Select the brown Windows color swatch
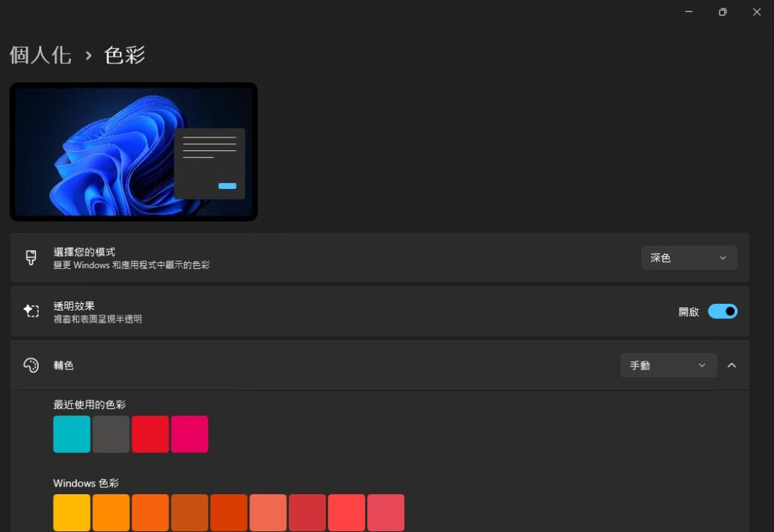 (x=189, y=512)
